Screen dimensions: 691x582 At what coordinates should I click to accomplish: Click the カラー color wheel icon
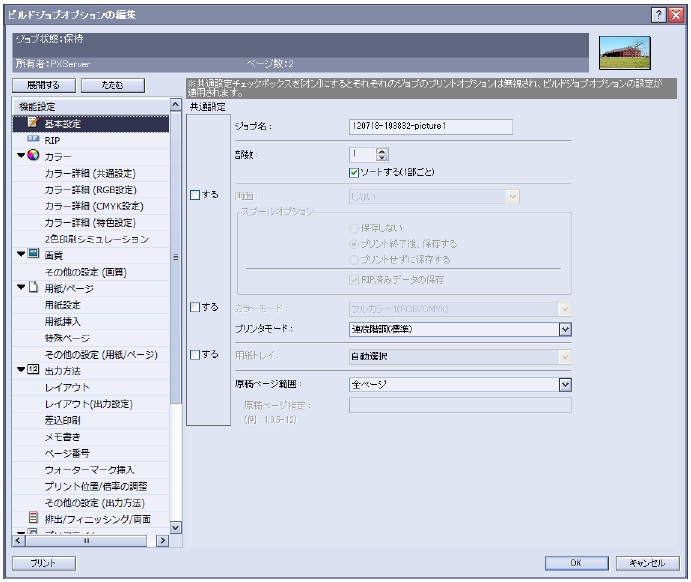tap(32, 157)
